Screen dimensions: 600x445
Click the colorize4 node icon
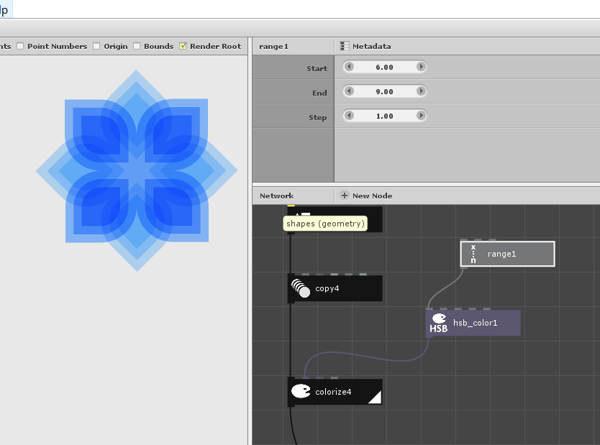tap(301, 391)
